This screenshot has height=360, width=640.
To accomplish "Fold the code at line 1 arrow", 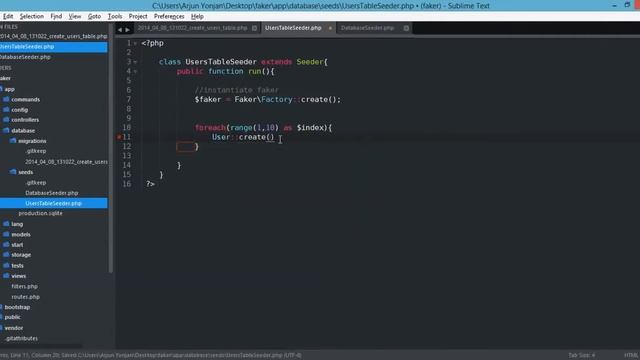I will pyautogui.click(x=135, y=44).
